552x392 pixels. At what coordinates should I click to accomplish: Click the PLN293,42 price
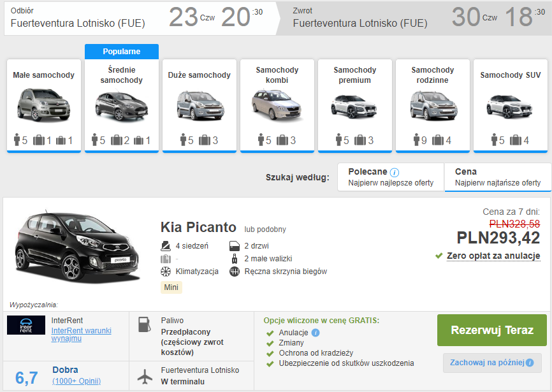[x=498, y=238]
